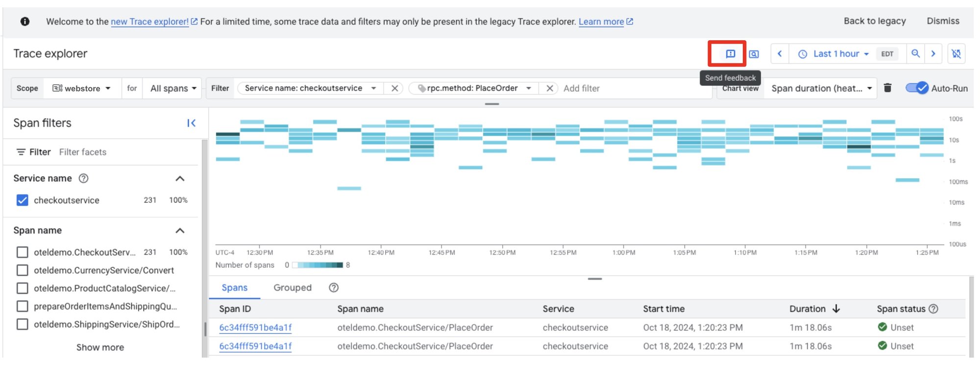Sort by Service column header
Viewport: 980px width, 378px height.
tap(558, 309)
